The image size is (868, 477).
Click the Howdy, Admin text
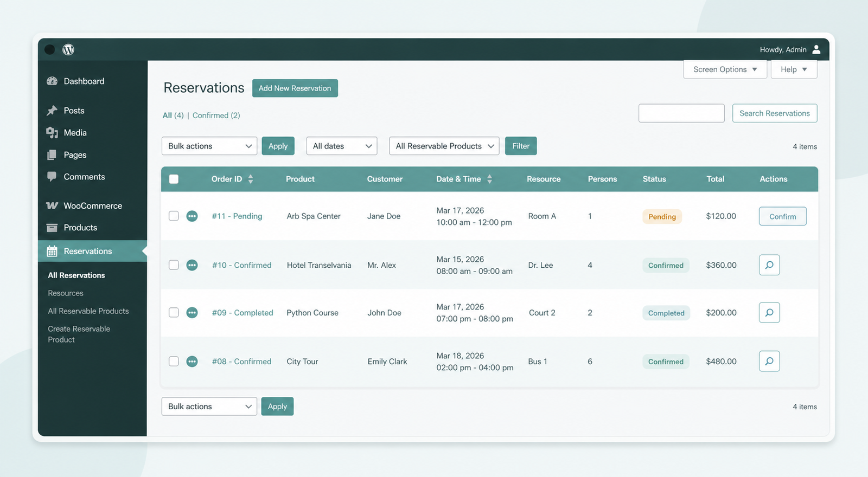tap(783, 49)
